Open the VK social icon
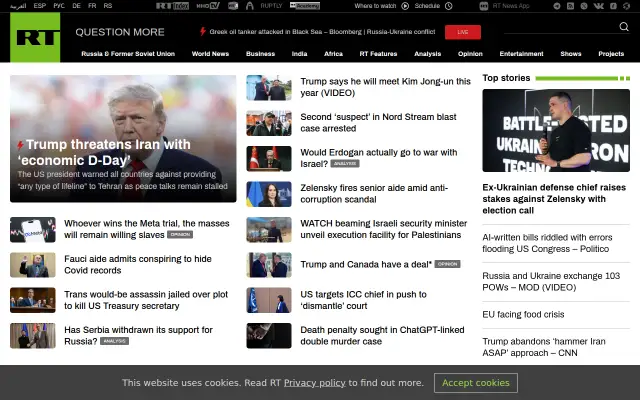The height and width of the screenshot is (400, 640). point(598,6)
